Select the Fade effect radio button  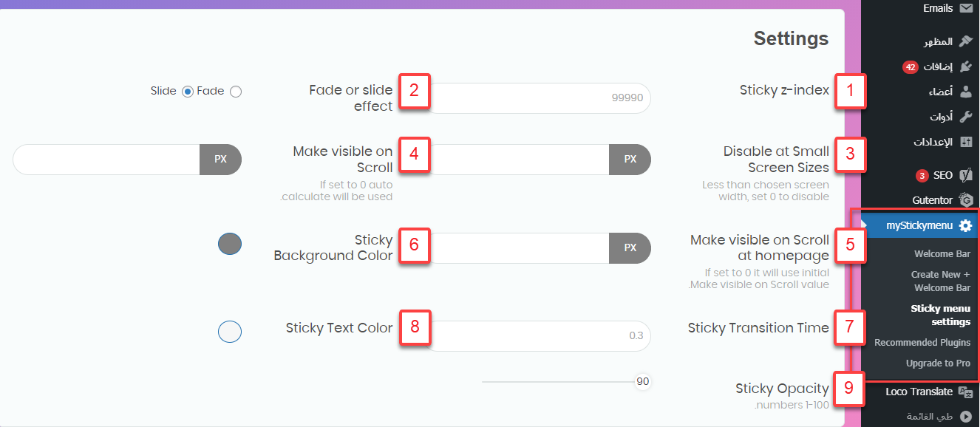(236, 92)
